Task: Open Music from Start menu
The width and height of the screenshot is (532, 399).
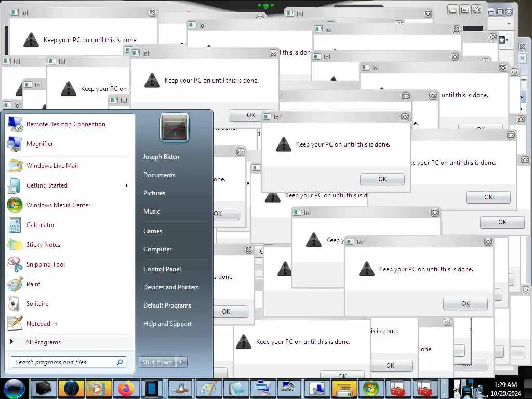Action: click(152, 211)
